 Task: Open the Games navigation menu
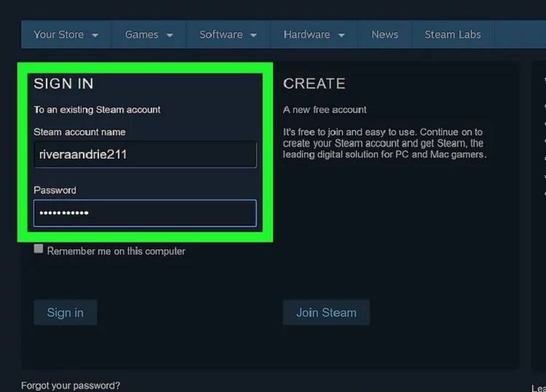[141, 34]
